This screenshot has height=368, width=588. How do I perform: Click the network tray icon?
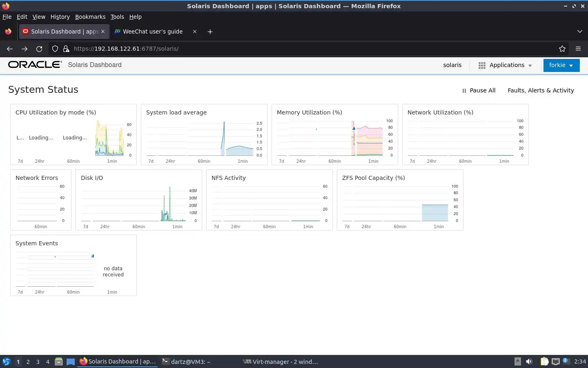[x=555, y=361]
